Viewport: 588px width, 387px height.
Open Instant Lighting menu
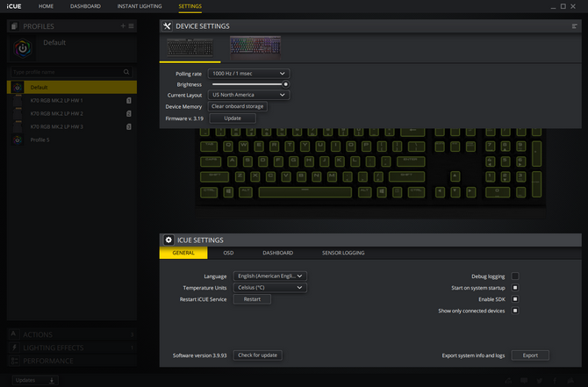[140, 6]
